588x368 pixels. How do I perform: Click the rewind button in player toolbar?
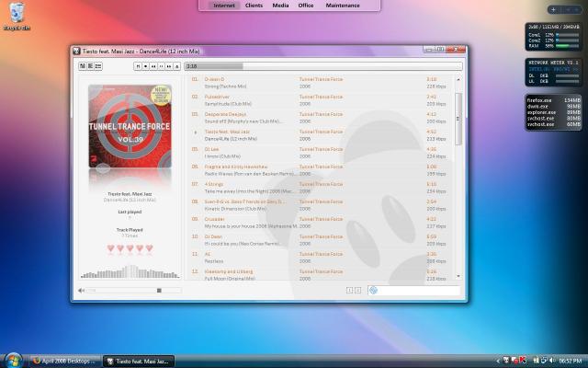click(153, 66)
